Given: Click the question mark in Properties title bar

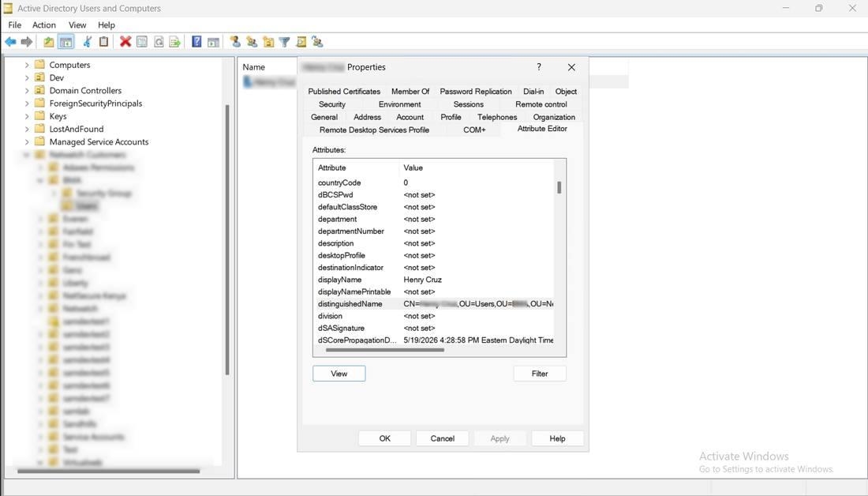Looking at the screenshot, I should point(539,67).
